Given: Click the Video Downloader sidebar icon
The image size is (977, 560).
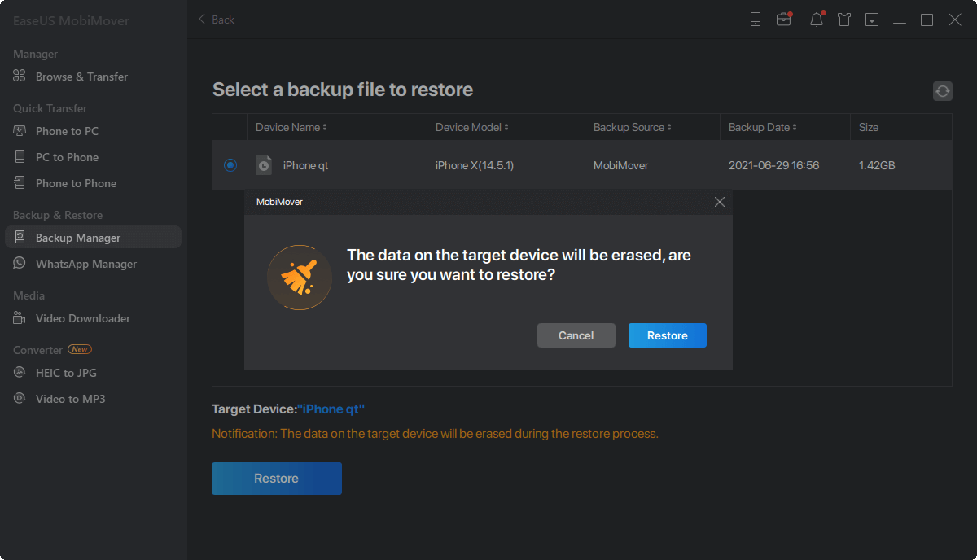Looking at the screenshot, I should click(x=20, y=318).
